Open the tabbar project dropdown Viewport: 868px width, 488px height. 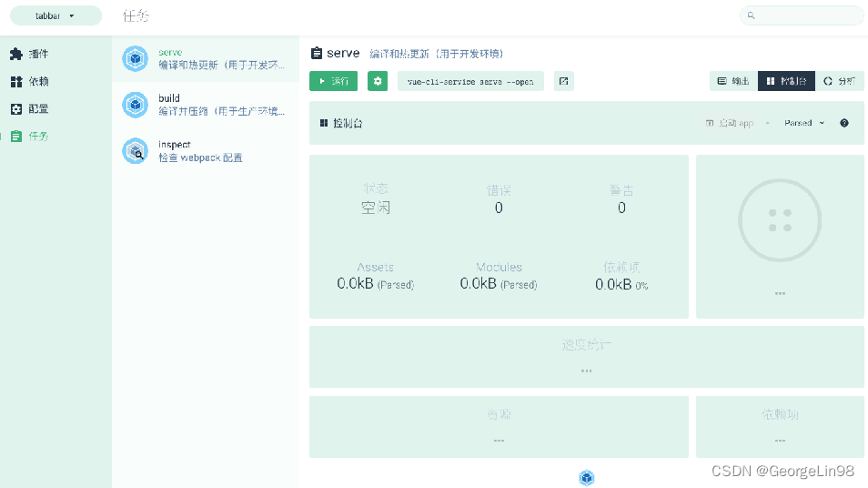[56, 15]
